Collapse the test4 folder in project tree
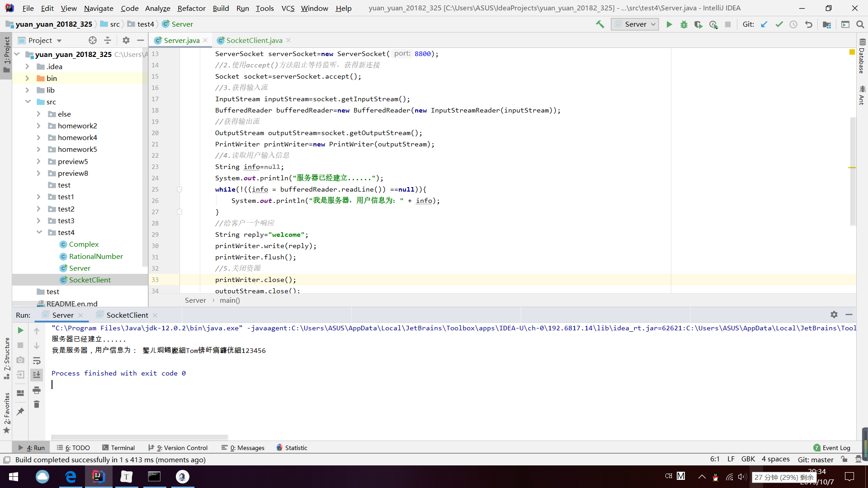Viewport: 868px width, 488px height. tap(39, 232)
